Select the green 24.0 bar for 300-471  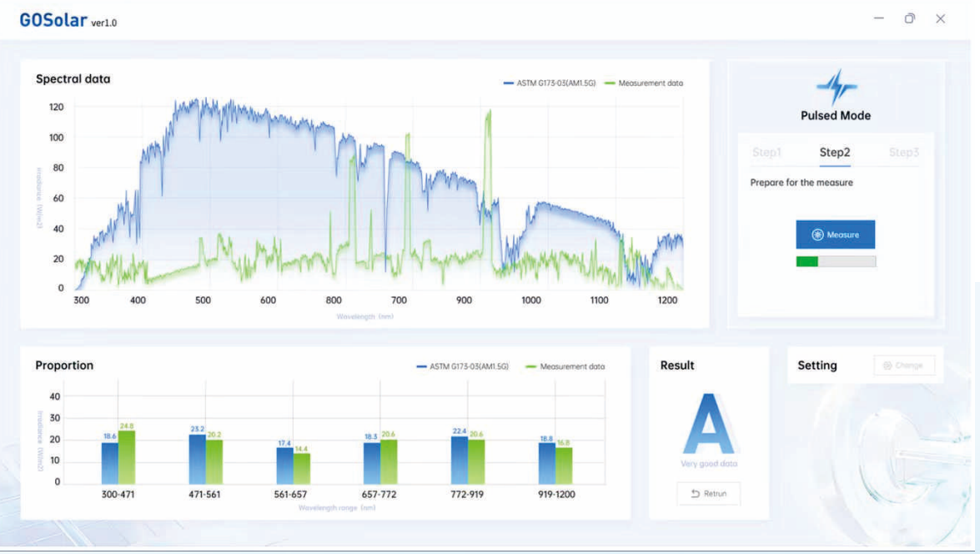(127, 458)
